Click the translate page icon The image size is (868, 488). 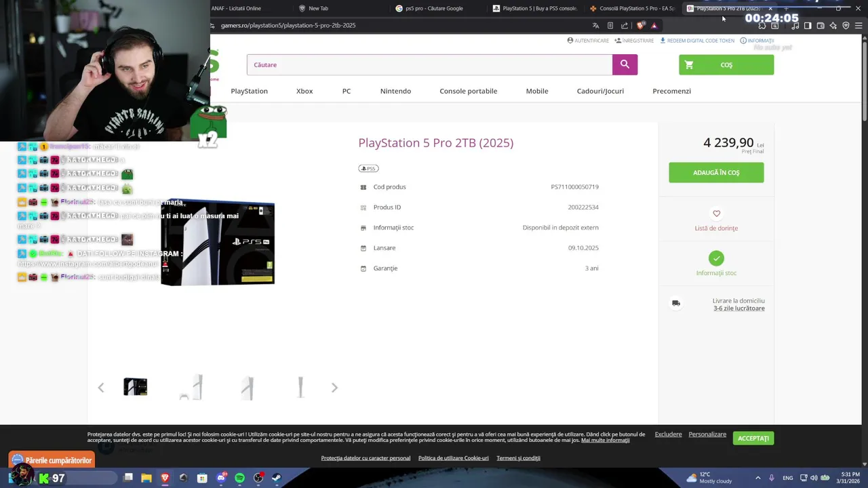[595, 26]
